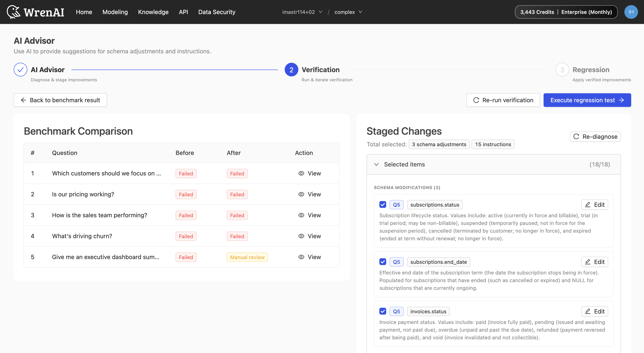Viewport: 644px width, 353px height.
Task: Click the pencil icon for subscriptions.end_date
Action: 588,262
